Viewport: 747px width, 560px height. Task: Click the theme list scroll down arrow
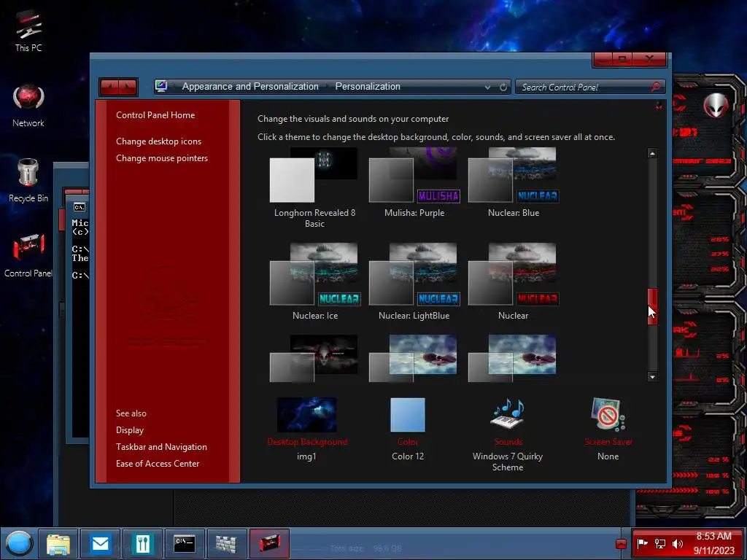coord(652,377)
